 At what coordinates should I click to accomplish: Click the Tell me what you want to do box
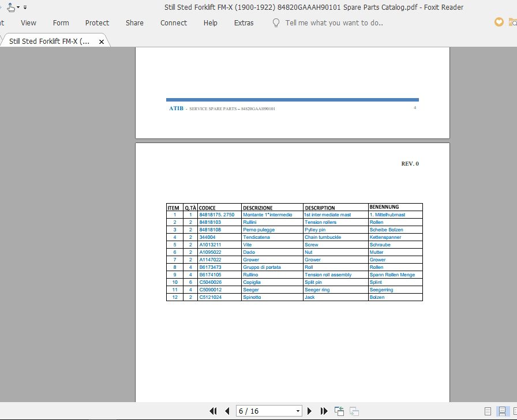(334, 22)
